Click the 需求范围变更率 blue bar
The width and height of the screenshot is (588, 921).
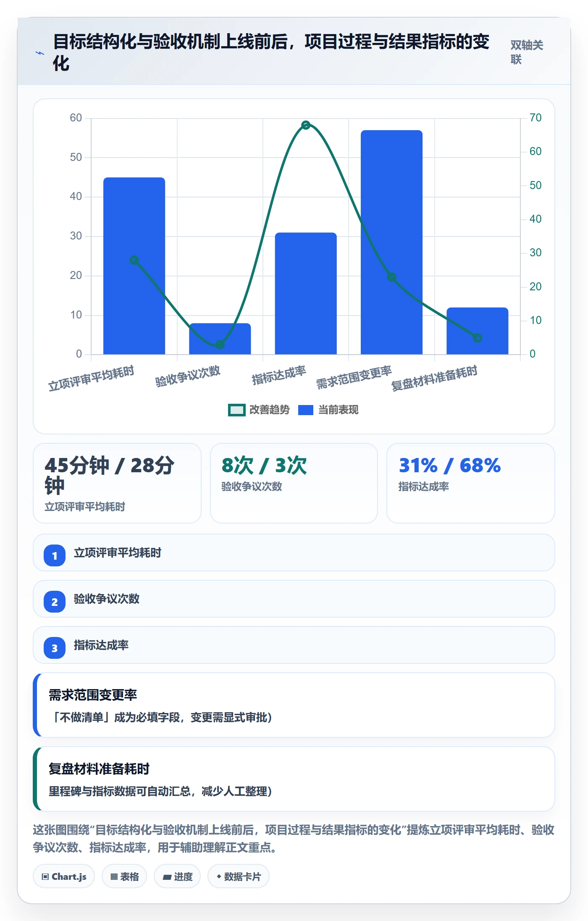[x=391, y=242]
